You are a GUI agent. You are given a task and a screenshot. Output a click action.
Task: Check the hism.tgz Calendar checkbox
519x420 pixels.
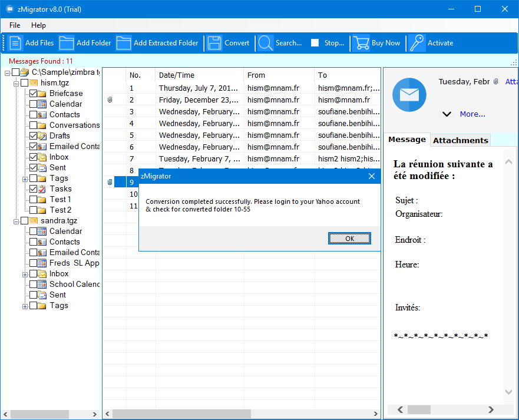point(33,104)
